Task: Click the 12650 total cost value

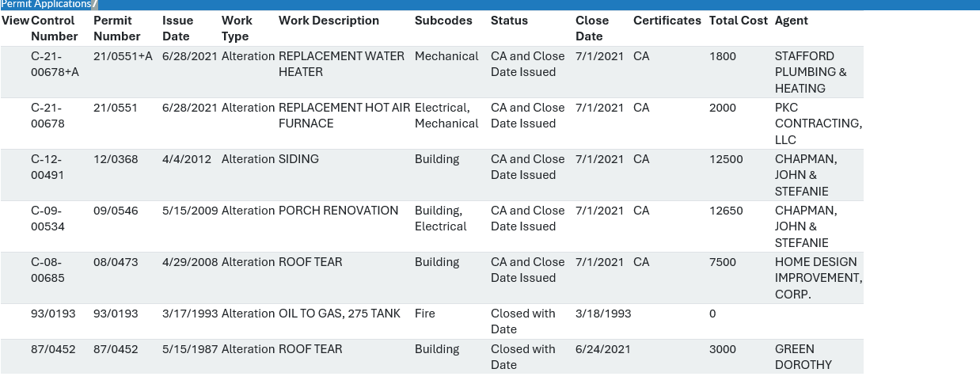Action: [726, 211]
